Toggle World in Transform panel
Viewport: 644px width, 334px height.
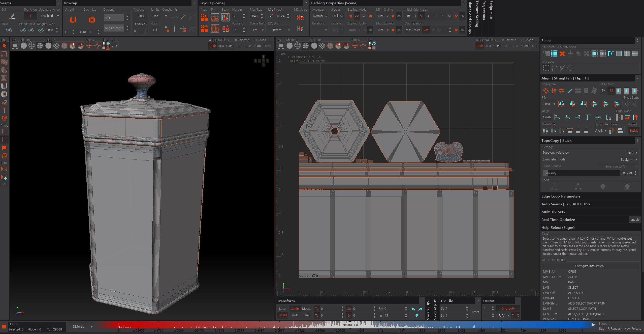283,315
